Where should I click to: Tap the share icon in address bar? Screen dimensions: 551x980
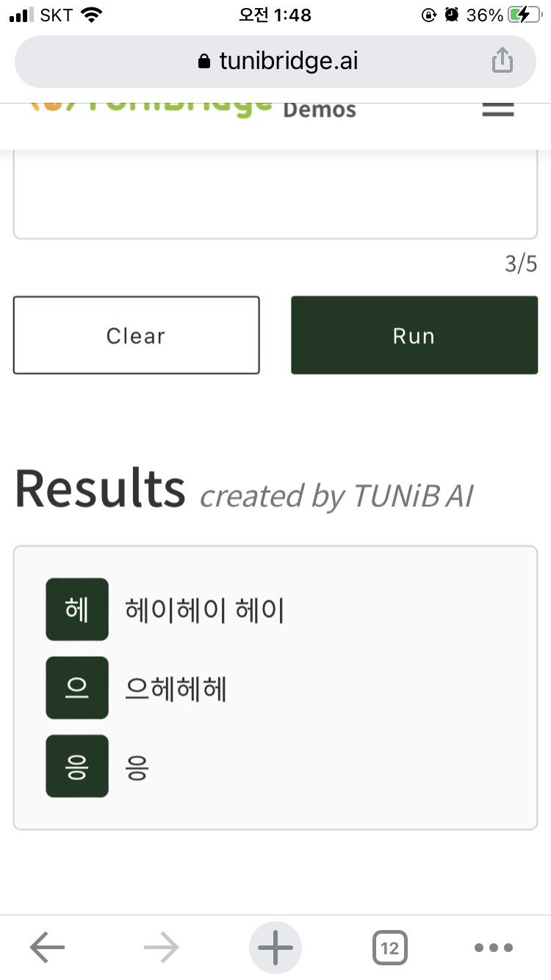pos(502,61)
